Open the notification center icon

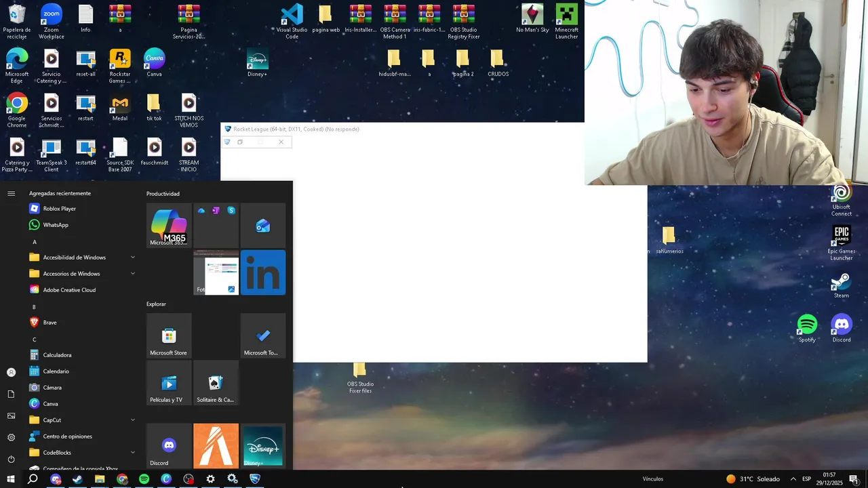[854, 479]
